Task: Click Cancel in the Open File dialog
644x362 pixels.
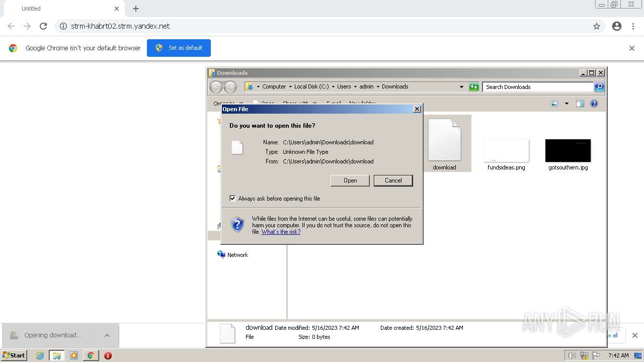Action: 393,180
